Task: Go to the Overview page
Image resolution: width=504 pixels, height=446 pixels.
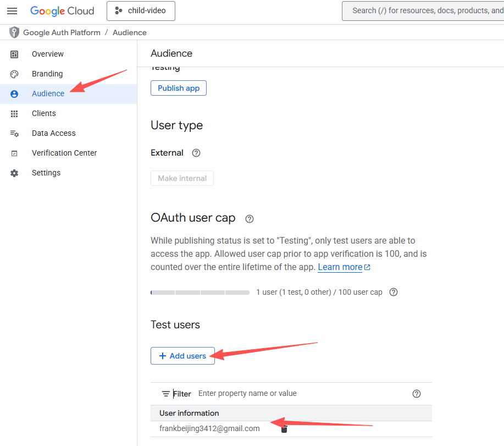Action: click(x=47, y=54)
